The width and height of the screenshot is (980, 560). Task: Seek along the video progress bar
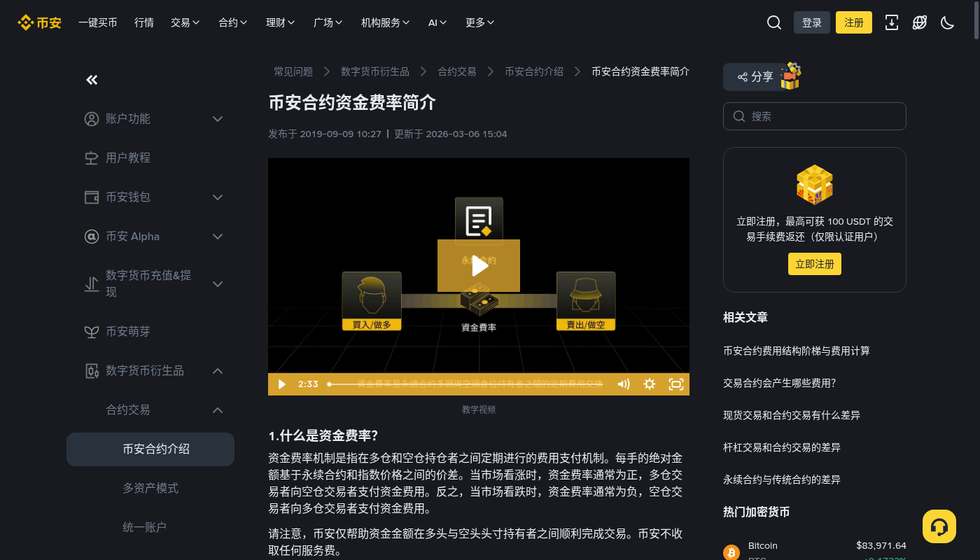click(465, 384)
